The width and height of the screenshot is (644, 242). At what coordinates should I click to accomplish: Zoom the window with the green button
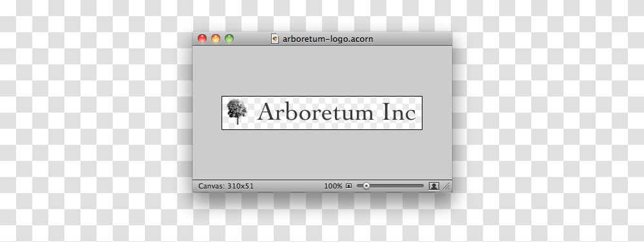(x=229, y=39)
